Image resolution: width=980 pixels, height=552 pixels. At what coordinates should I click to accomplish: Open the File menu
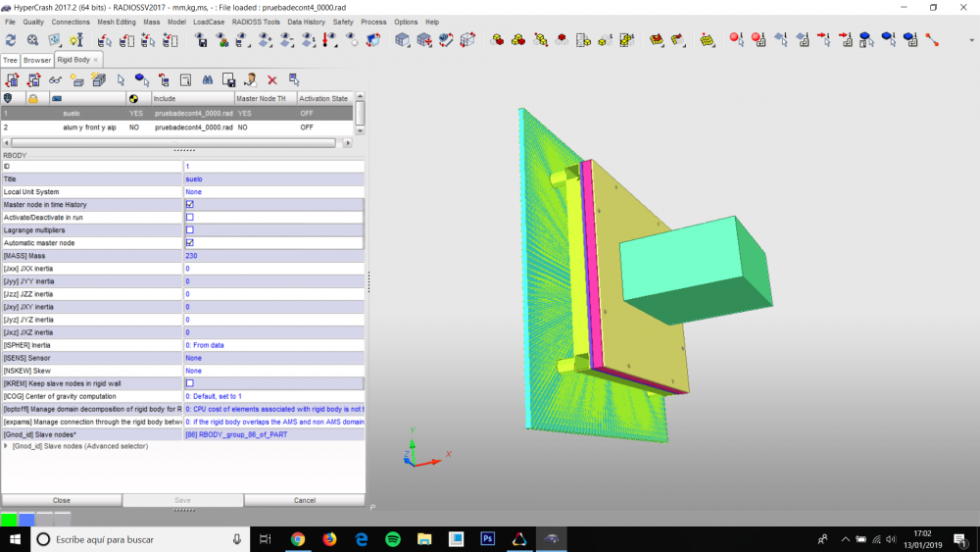10,22
